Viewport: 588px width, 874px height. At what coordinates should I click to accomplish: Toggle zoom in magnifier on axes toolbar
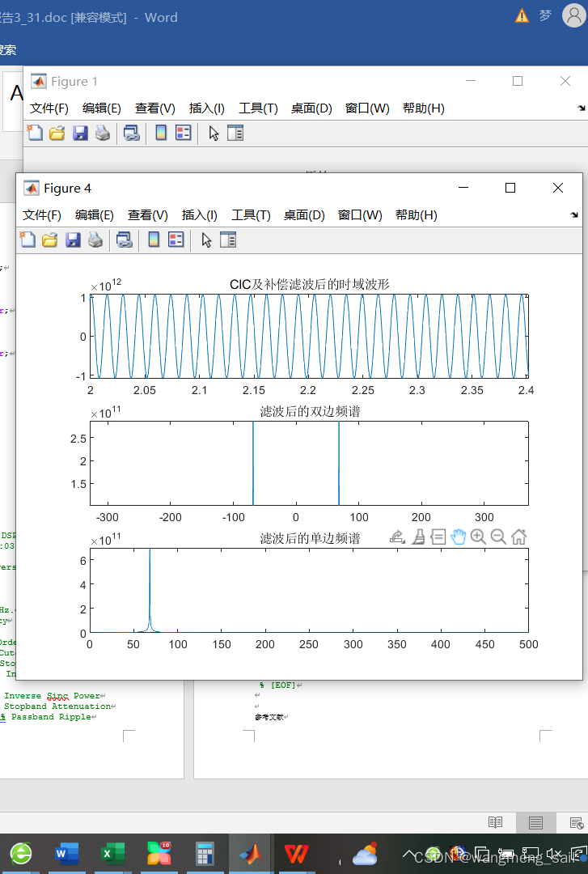tap(478, 537)
